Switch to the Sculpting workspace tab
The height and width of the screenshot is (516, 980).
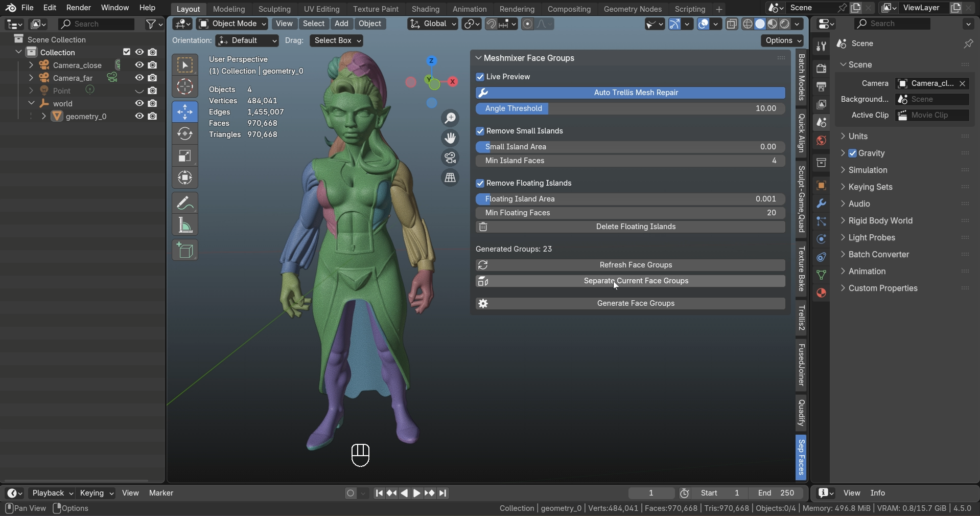274,9
